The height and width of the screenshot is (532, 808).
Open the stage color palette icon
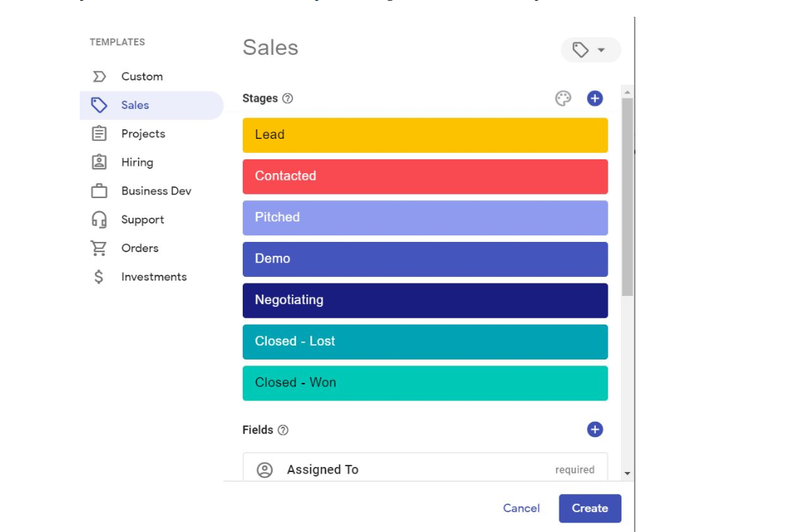click(x=563, y=99)
